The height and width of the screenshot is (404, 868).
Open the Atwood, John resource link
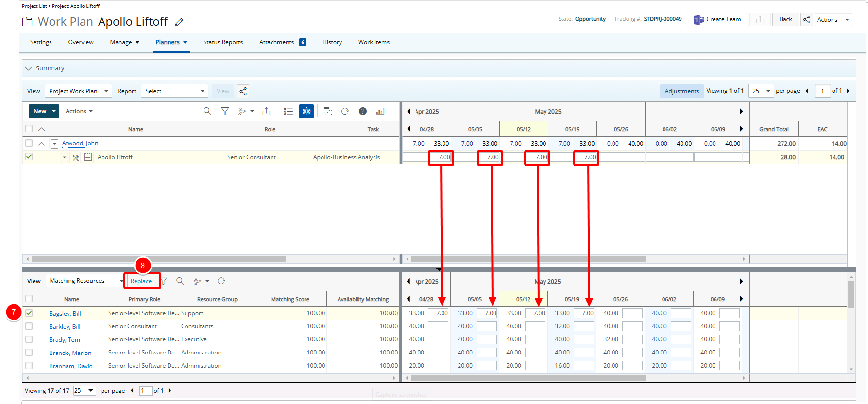[80, 143]
